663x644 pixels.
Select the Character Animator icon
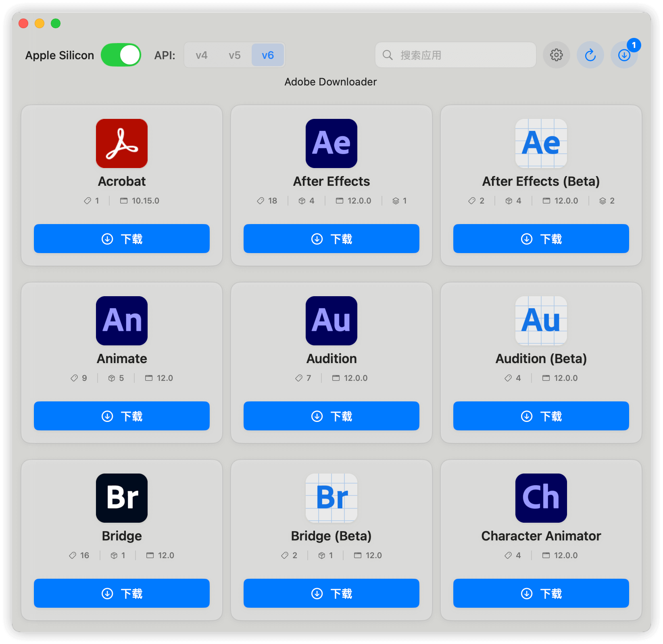[x=541, y=498]
